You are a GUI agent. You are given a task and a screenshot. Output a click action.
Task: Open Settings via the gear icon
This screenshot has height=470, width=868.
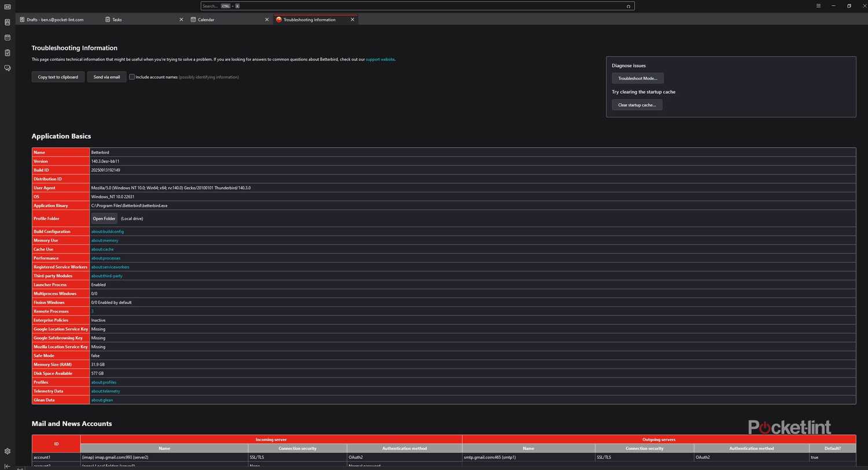coord(7,450)
